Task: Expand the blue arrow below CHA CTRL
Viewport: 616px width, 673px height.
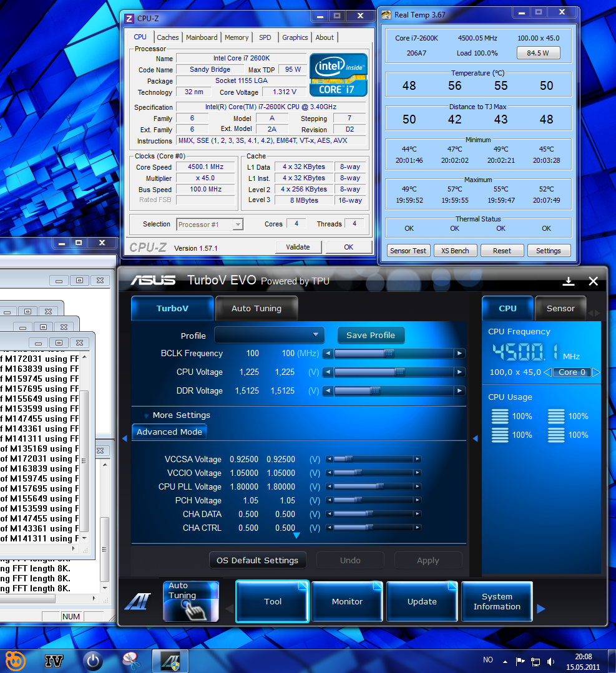Action: pyautogui.click(x=296, y=535)
